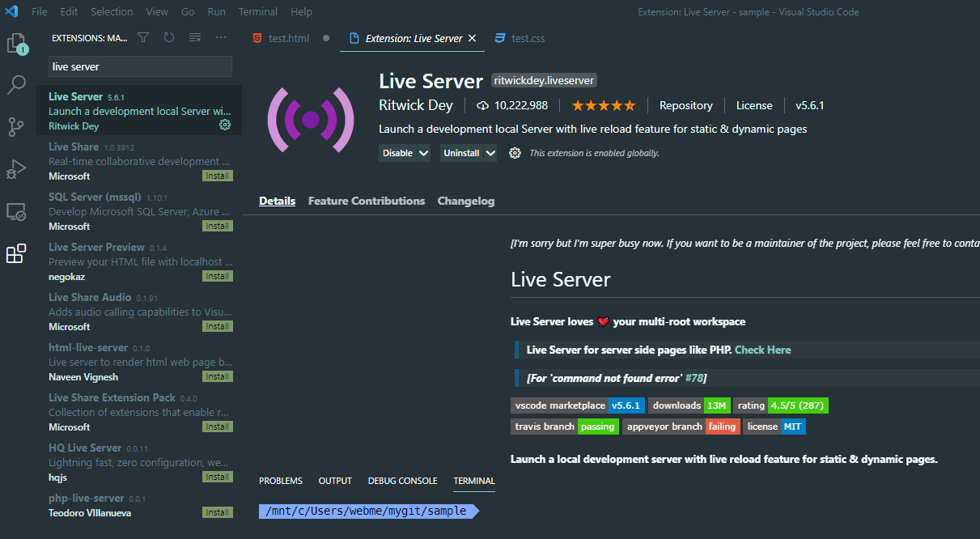Open the Terminal menu
Screen dimensions: 980x539
pos(258,11)
